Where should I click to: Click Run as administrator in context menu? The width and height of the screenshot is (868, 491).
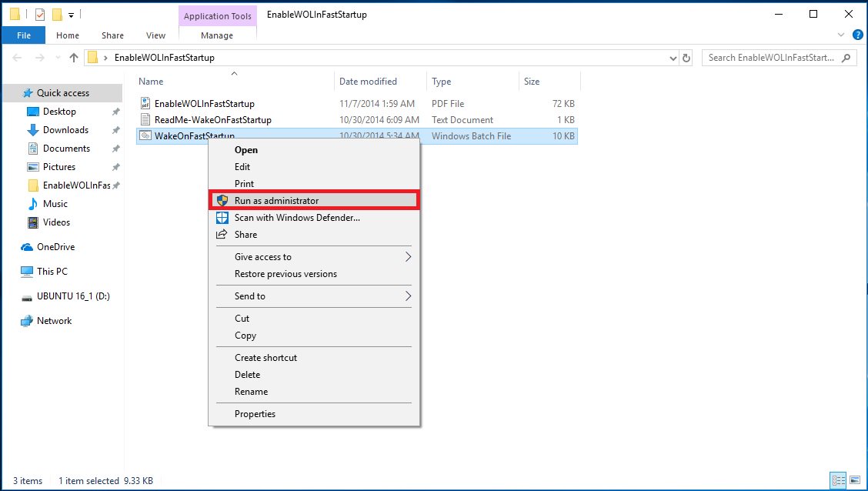point(276,201)
